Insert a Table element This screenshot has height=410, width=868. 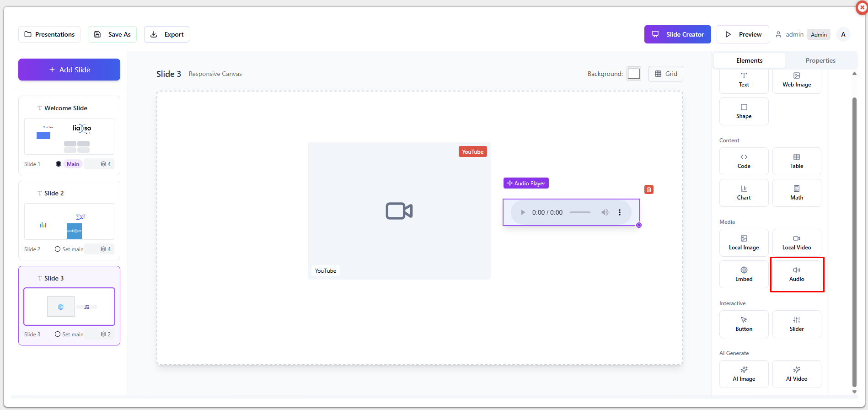click(796, 161)
